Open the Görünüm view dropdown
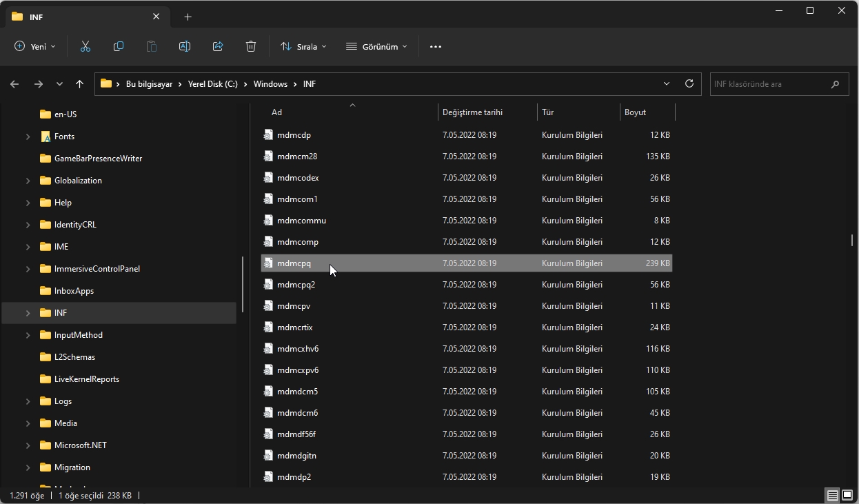The image size is (859, 504). pos(376,46)
